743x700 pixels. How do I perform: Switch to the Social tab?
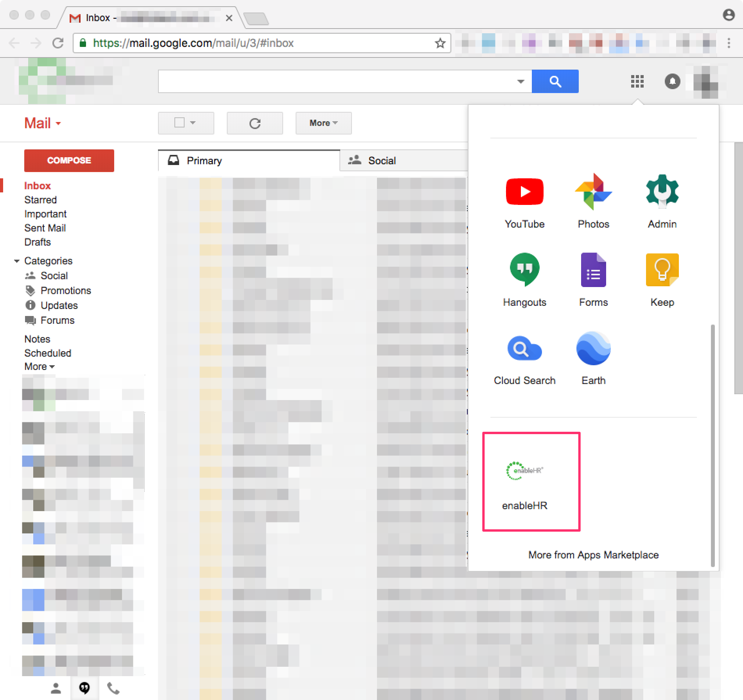point(404,161)
